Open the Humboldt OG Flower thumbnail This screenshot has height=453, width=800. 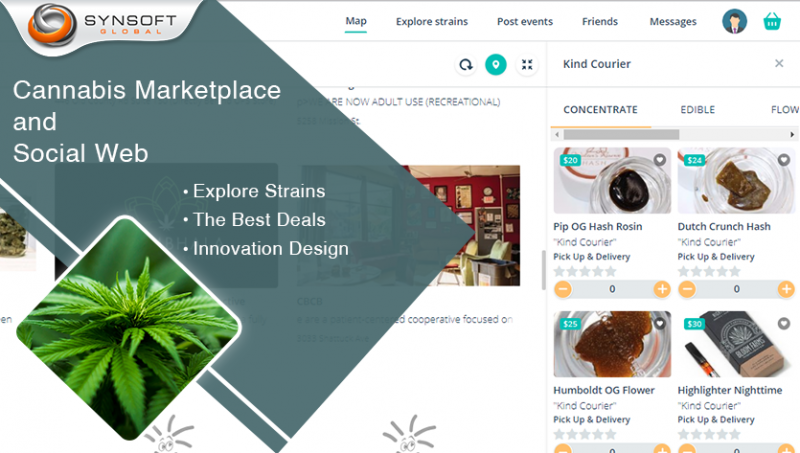(x=612, y=344)
